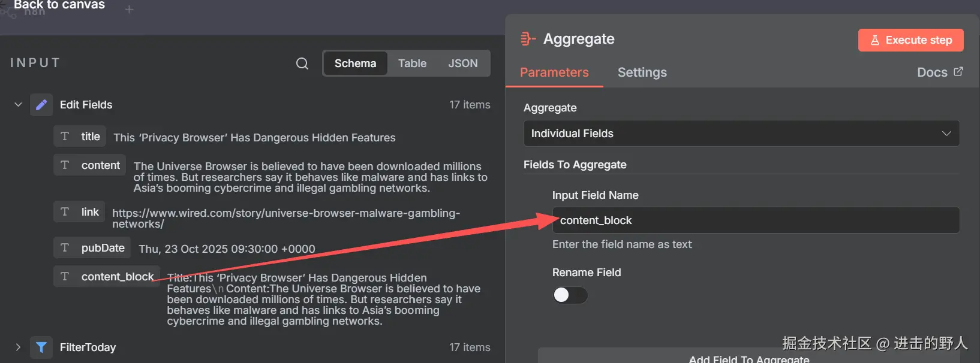Open the Docs link
The height and width of the screenshot is (363, 980).
tap(939, 72)
